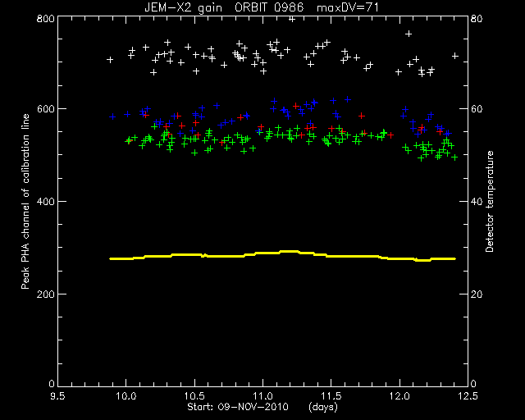
Task: Click the Detector temperature axis label
Action: pyautogui.click(x=490, y=202)
